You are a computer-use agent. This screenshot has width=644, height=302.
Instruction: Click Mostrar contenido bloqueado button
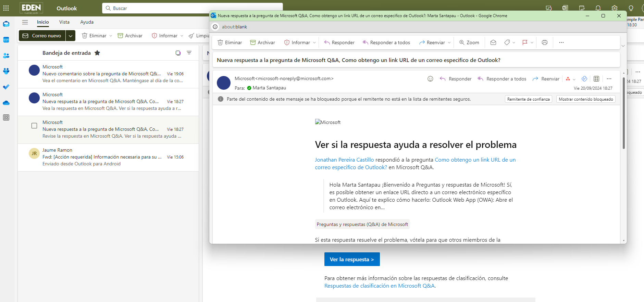(x=586, y=99)
